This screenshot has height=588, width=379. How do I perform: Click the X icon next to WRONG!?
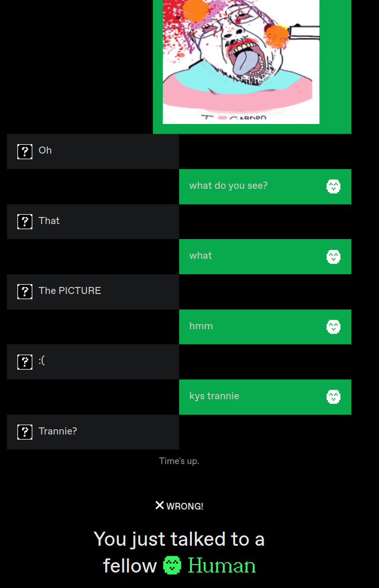[x=159, y=505]
